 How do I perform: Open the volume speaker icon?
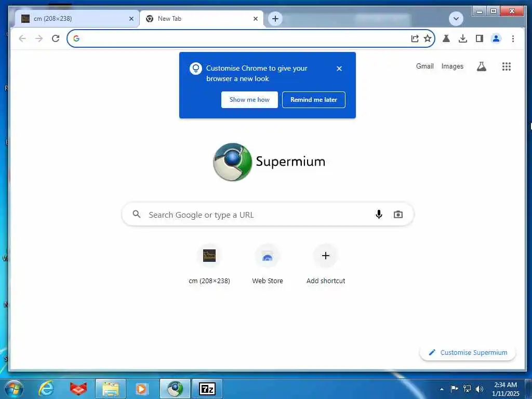pyautogui.click(x=480, y=389)
